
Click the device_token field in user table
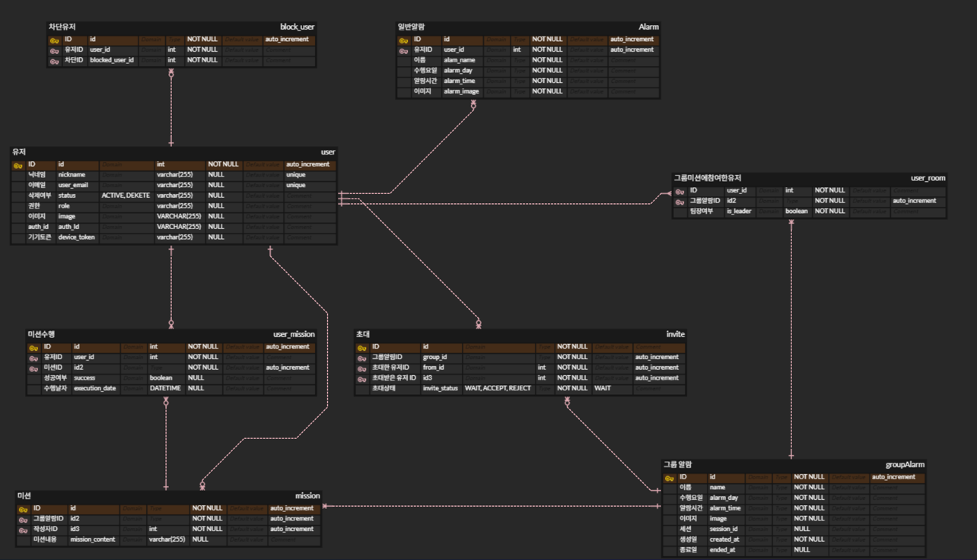pyautogui.click(x=77, y=237)
